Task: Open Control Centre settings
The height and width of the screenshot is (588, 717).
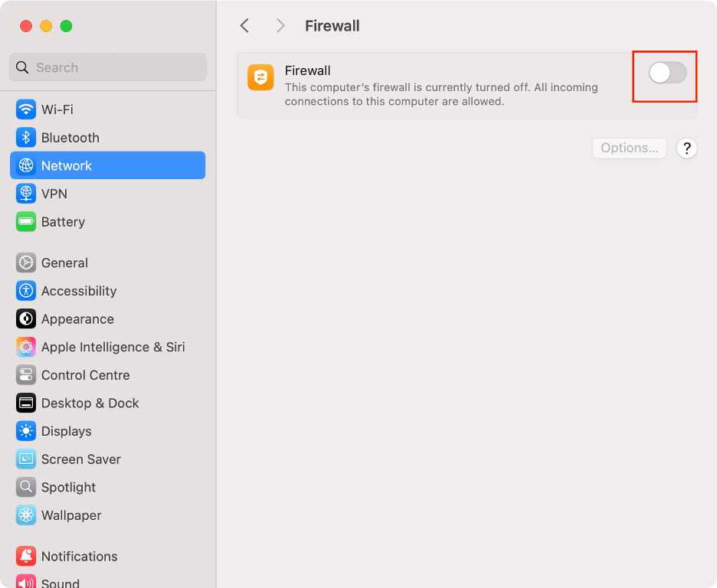Action: (25, 375)
